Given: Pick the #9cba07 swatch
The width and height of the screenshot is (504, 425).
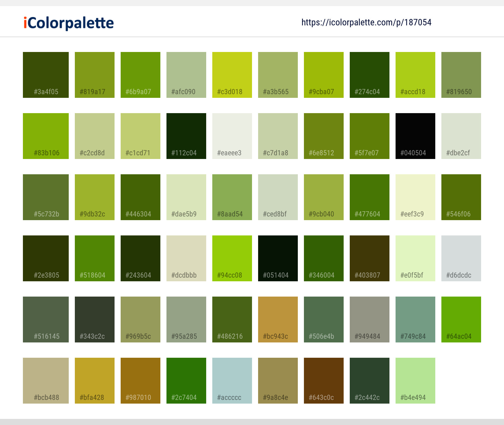Looking at the screenshot, I should (324, 75).
